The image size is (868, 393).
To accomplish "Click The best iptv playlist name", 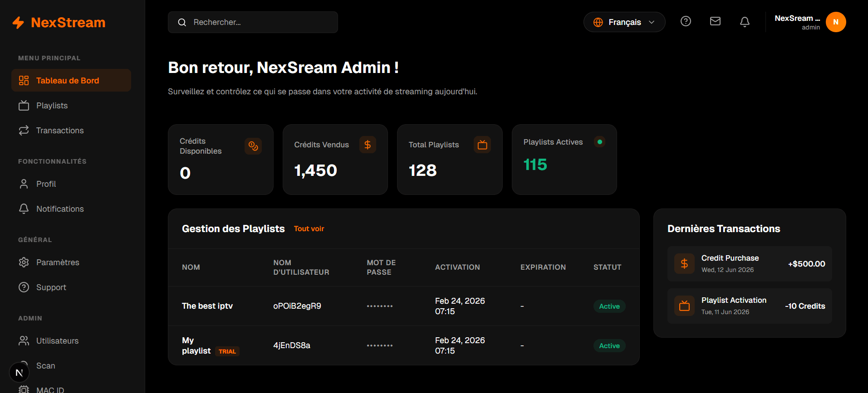I will tap(207, 306).
